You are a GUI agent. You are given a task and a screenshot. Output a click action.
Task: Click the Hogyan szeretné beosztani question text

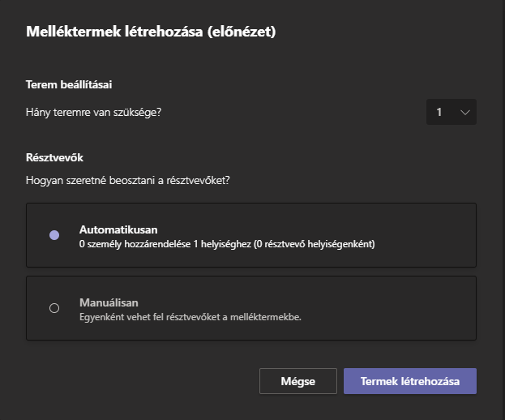[128, 180]
